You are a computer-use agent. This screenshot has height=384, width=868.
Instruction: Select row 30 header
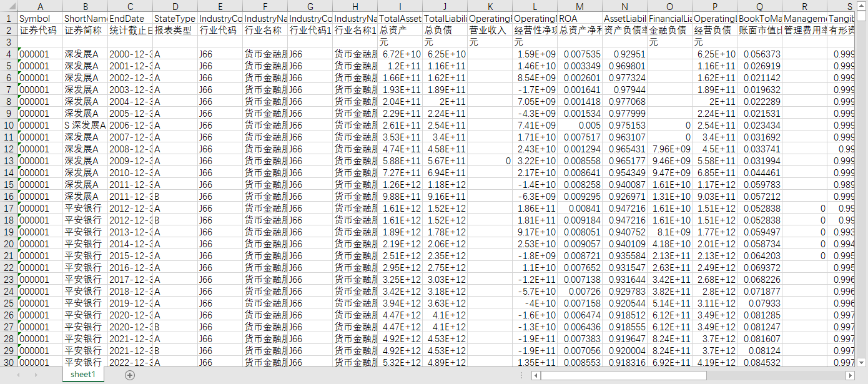(x=9, y=362)
